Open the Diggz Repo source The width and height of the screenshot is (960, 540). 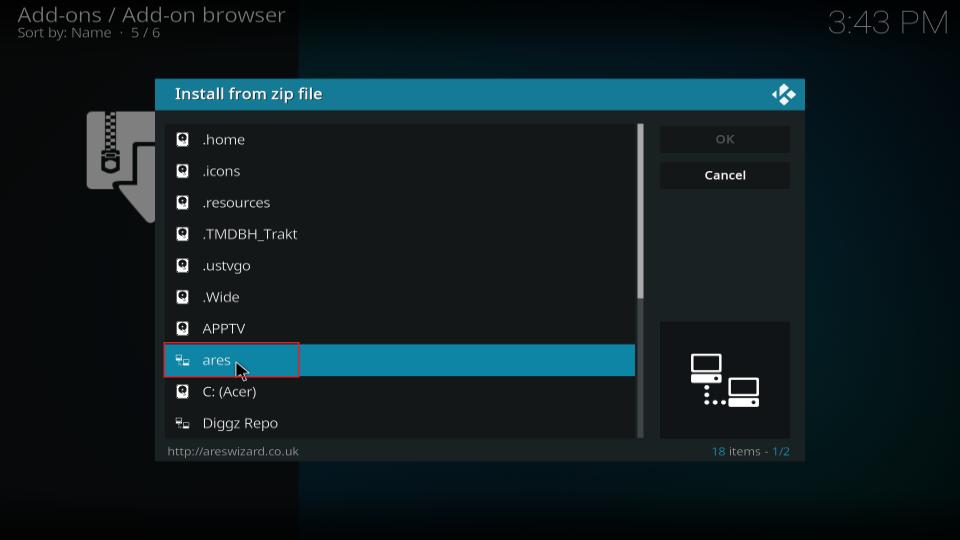pyautogui.click(x=400, y=423)
